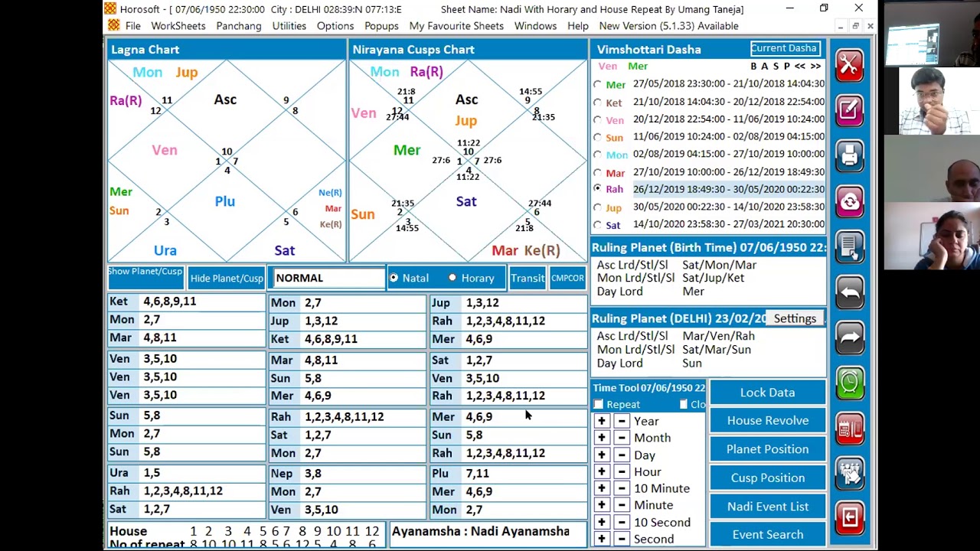Select the Ket dasha radio button
Screen dimensions: 980x551
598,102
